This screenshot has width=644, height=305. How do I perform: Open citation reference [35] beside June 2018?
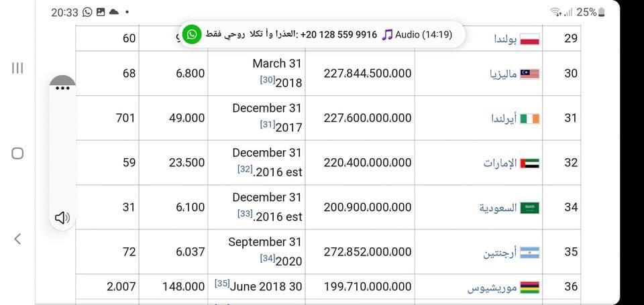click(222, 284)
